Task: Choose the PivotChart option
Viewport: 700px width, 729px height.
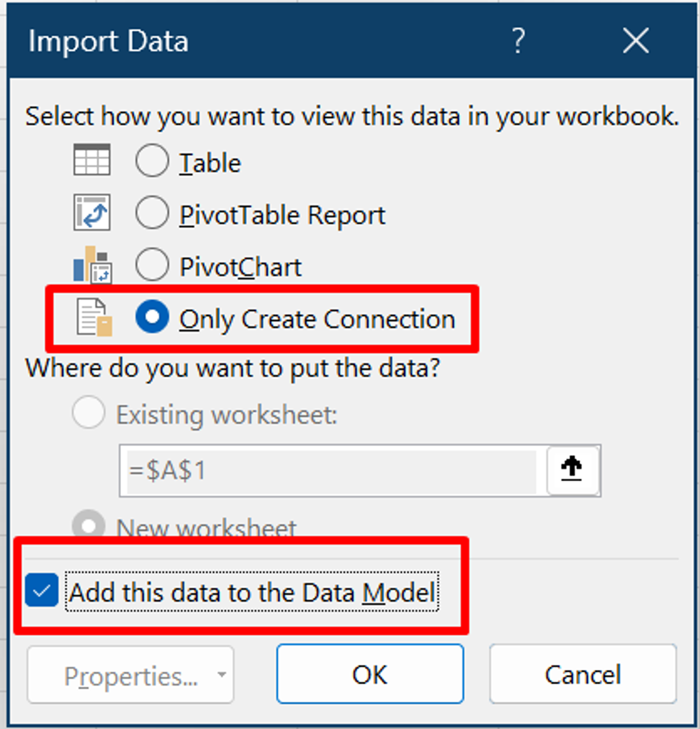Action: click(x=151, y=266)
